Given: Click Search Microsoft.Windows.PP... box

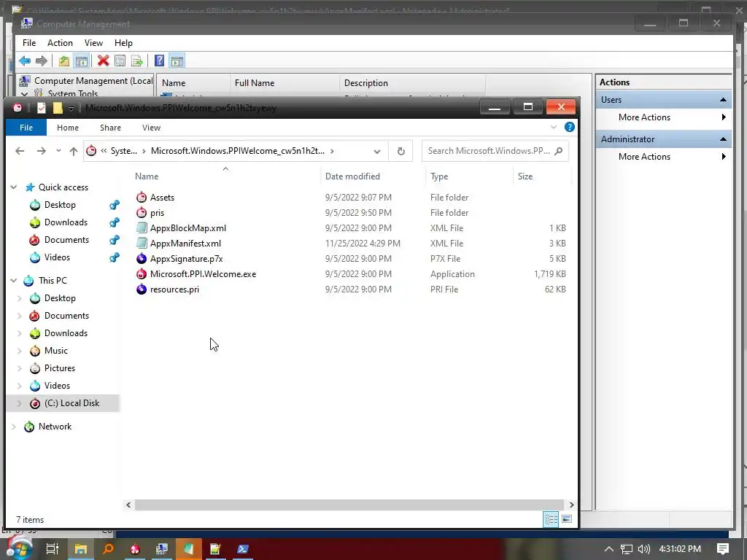Looking at the screenshot, I should [x=495, y=151].
